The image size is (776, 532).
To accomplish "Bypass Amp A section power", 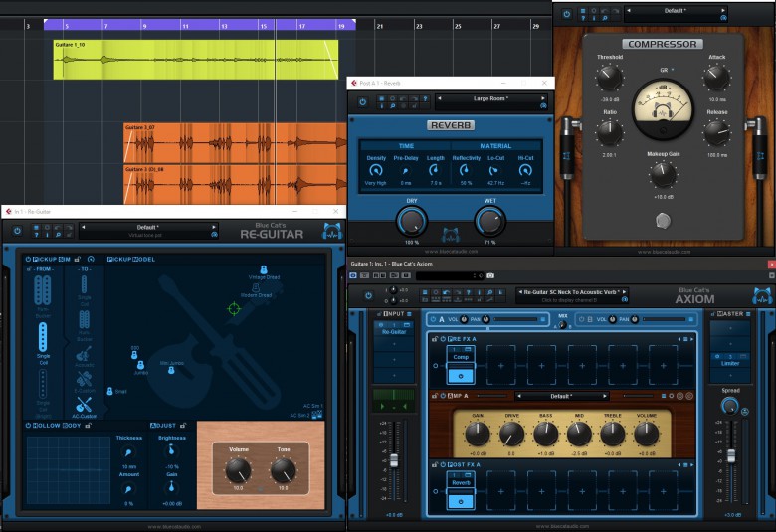I will 443,396.
